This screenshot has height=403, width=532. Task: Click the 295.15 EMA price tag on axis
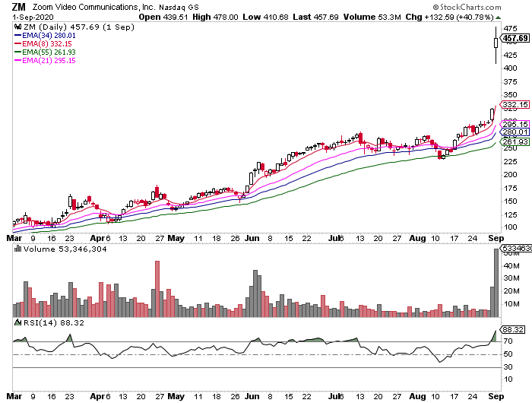[515, 124]
